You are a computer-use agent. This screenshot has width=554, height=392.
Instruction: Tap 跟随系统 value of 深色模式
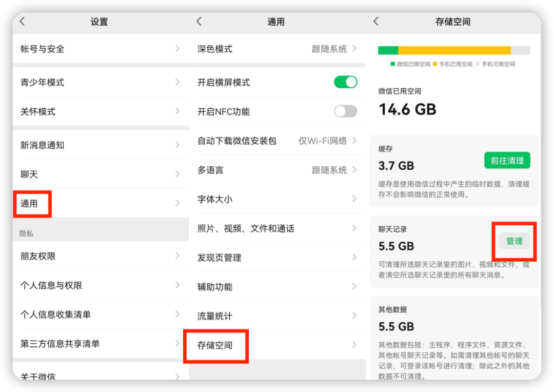coord(329,49)
